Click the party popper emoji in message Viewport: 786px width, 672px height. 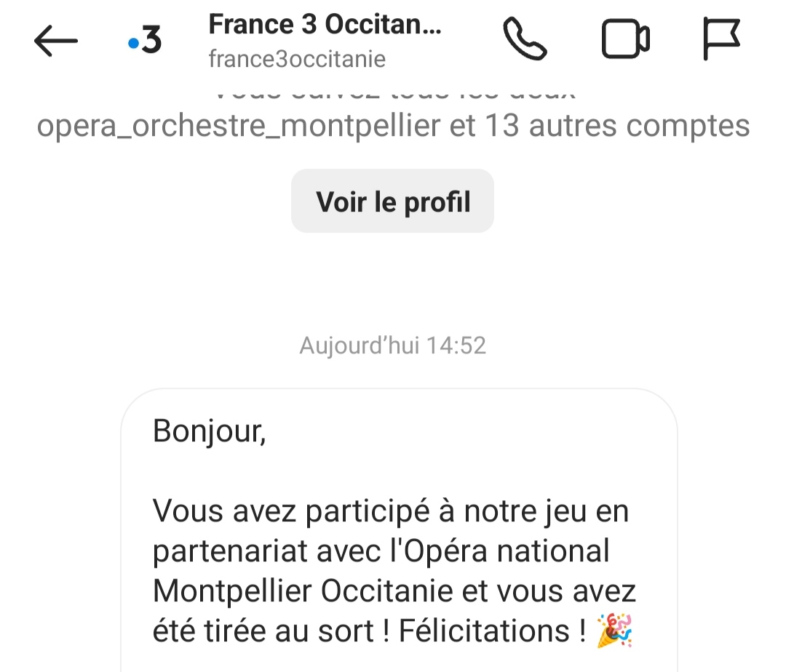point(614,631)
